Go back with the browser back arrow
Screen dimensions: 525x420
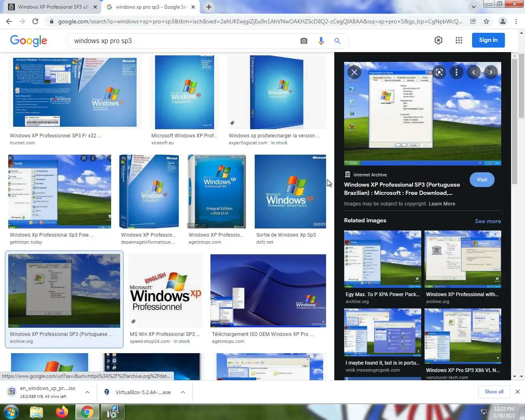tap(9, 21)
